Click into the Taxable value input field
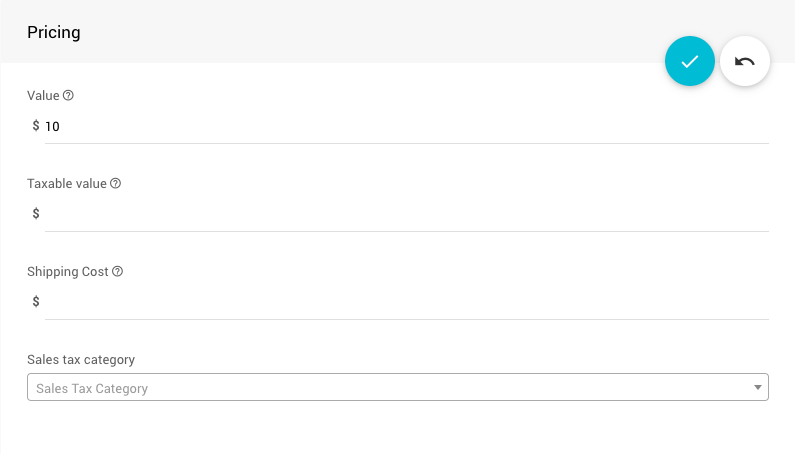The width and height of the screenshot is (795, 454). tap(400, 213)
